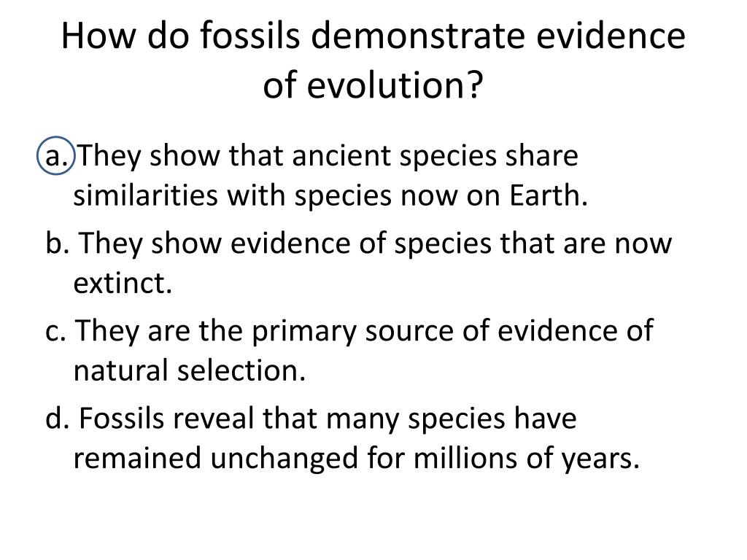Click the word 'Earth.' in option a

click(549, 195)
